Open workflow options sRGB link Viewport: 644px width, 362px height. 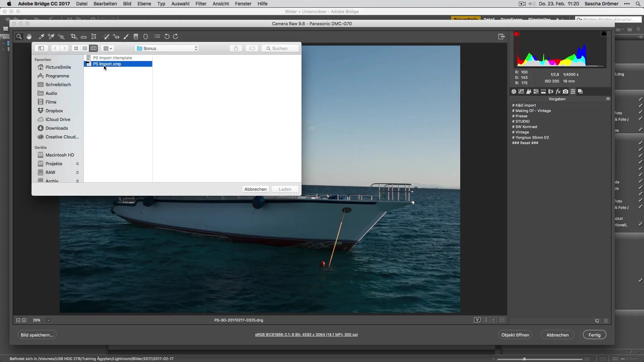[306, 335]
